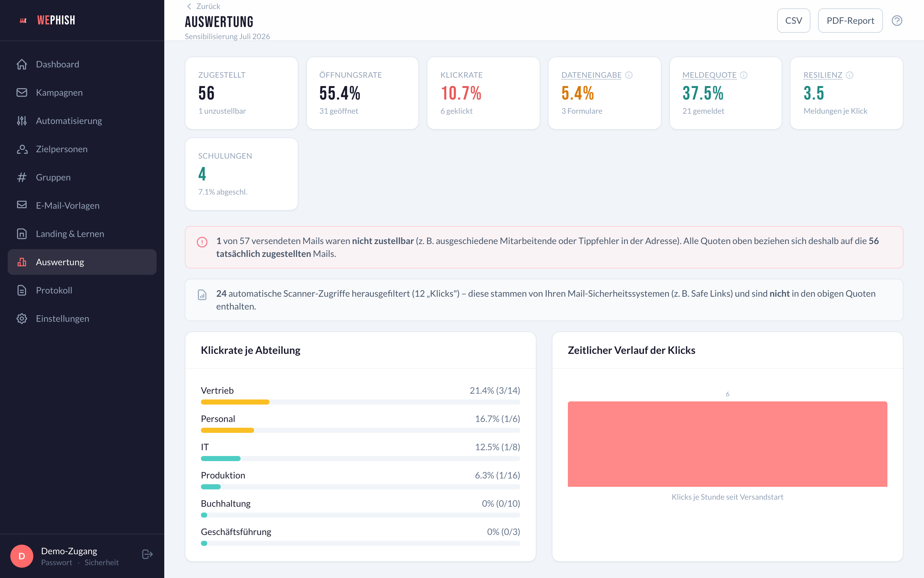Click the Kampagnen envelope icon
Image resolution: width=924 pixels, height=578 pixels.
(22, 92)
